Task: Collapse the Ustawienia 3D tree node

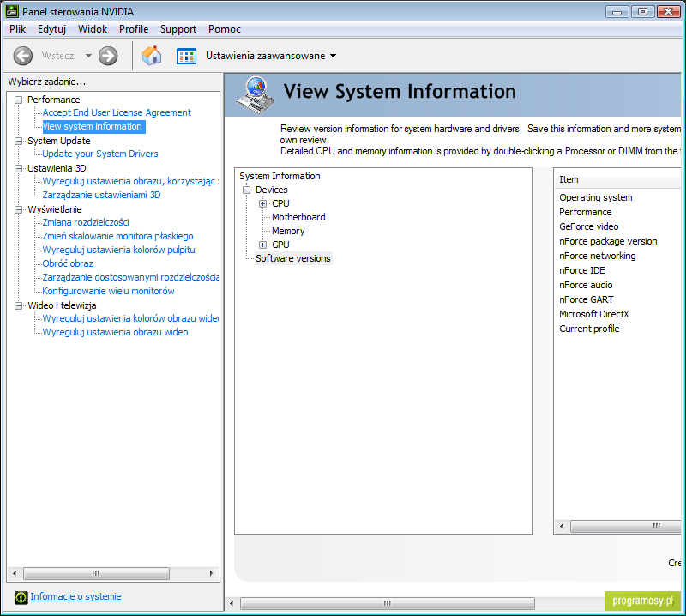Action: click(18, 168)
